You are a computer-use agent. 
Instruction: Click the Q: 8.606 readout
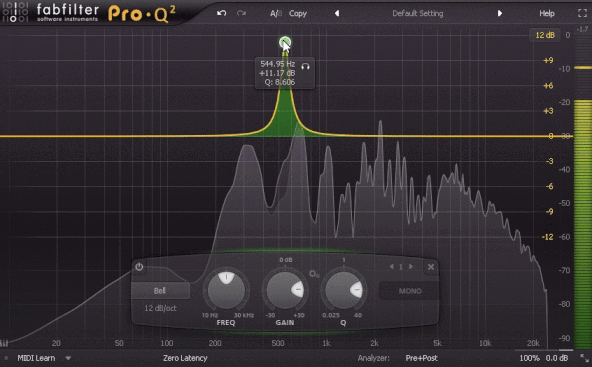coord(280,82)
